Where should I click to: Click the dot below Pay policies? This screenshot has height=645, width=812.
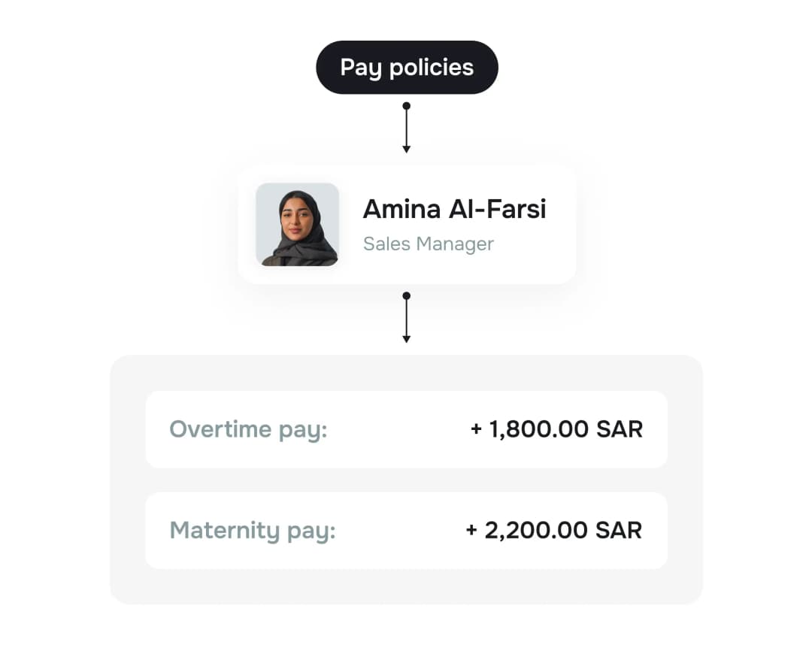point(407,106)
